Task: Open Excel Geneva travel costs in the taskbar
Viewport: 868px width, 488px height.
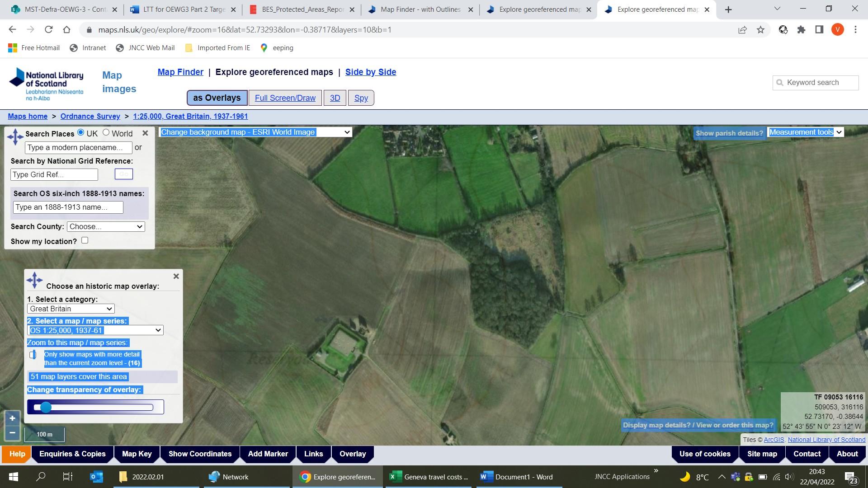Action: (x=428, y=477)
